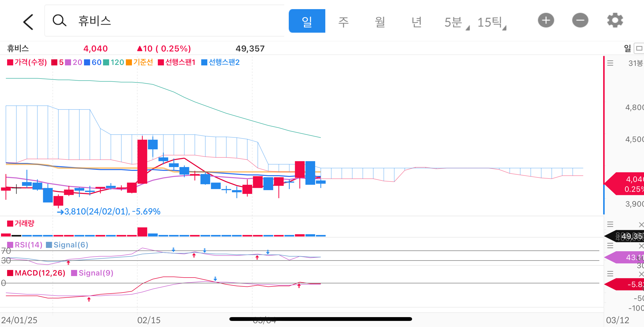Switch to the 월 monthly tab
Image resolution: width=644 pixels, height=327 pixels.
(x=380, y=22)
